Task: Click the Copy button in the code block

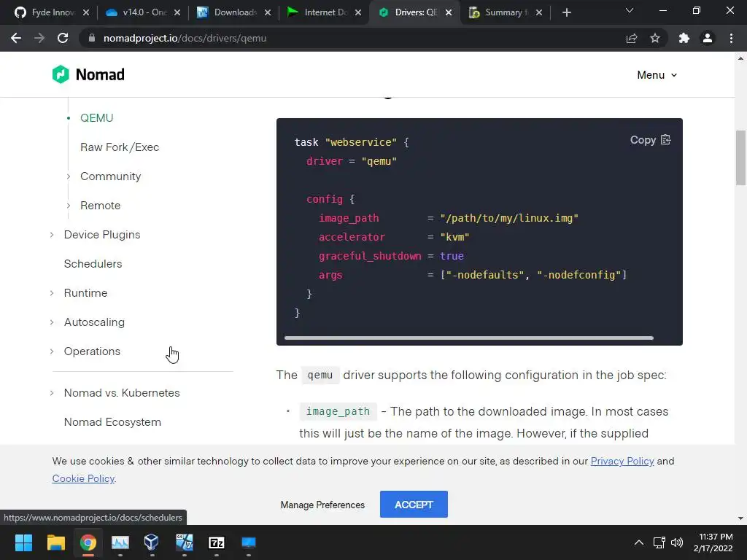Action: [650, 140]
